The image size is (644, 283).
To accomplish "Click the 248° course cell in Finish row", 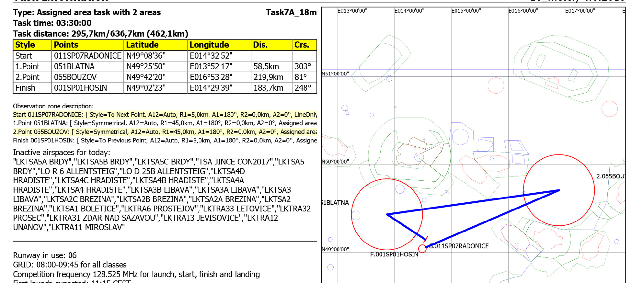I will (303, 88).
